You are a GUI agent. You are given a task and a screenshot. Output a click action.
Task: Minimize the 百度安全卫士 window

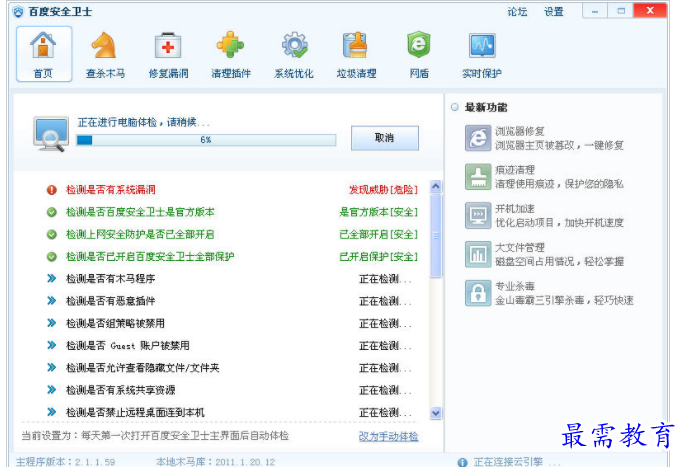[x=595, y=11]
